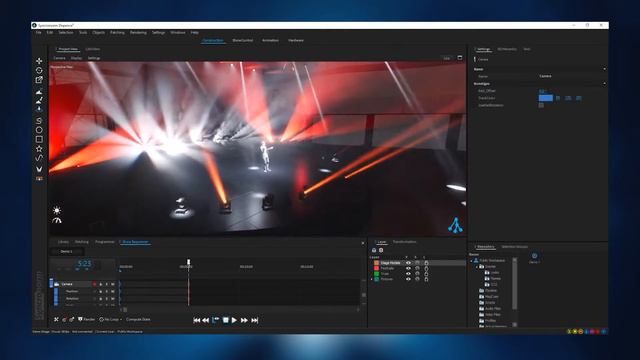Click the Camera name input field
The image size is (640, 360).
point(570,76)
